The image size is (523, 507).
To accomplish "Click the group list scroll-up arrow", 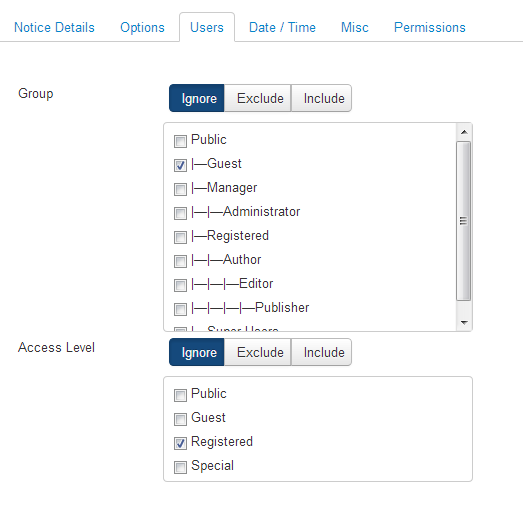I will (x=464, y=132).
